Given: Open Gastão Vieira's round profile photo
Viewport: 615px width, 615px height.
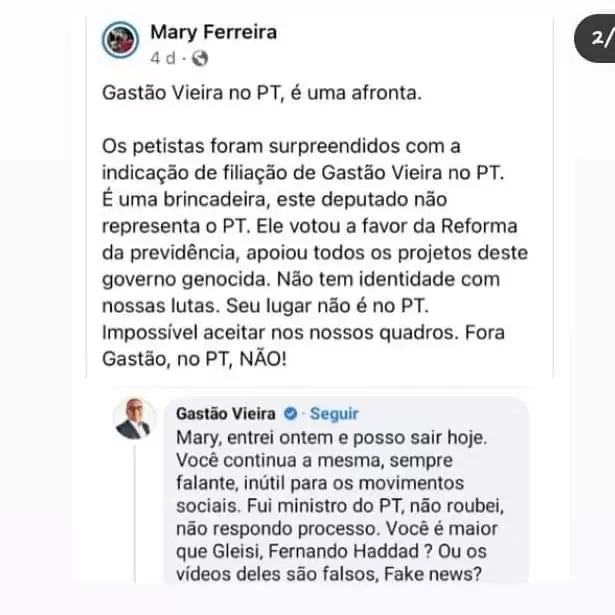Looking at the screenshot, I should pos(134,418).
